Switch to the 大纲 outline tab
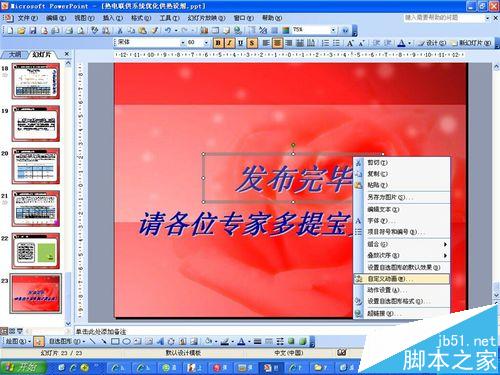 pyautogui.click(x=15, y=54)
